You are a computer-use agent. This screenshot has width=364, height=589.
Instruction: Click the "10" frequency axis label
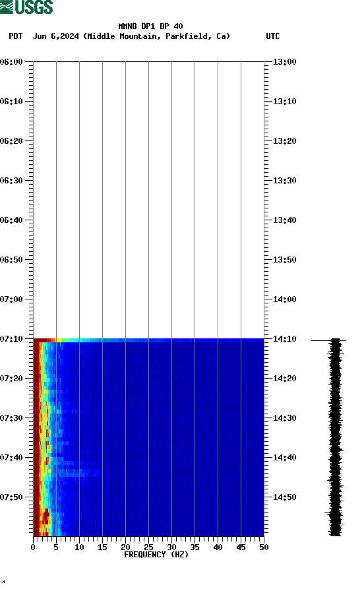coord(79,547)
